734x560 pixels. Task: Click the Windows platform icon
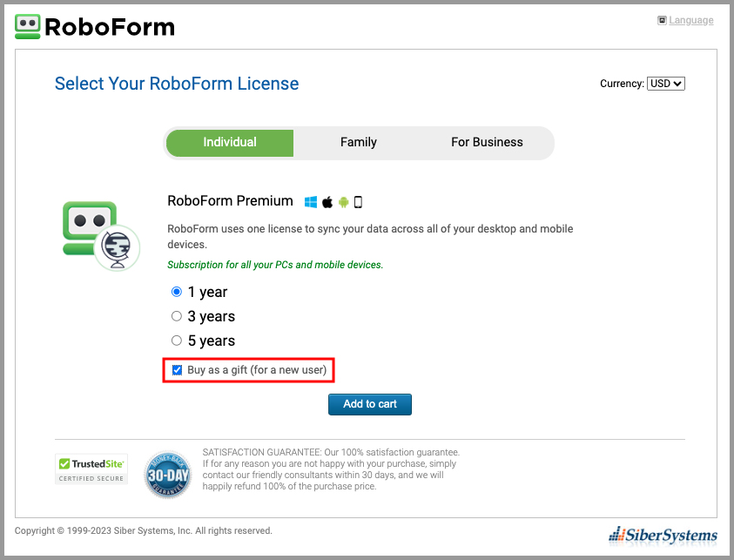click(x=310, y=202)
